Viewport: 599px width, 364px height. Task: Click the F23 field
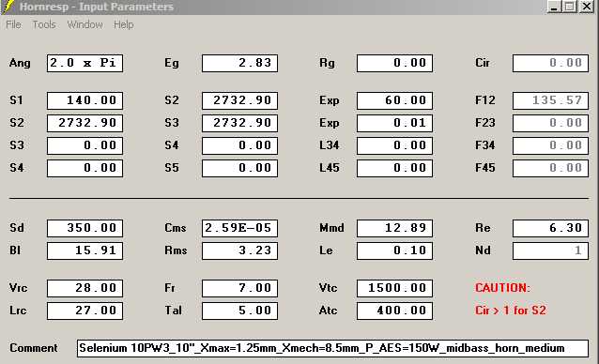(x=550, y=123)
